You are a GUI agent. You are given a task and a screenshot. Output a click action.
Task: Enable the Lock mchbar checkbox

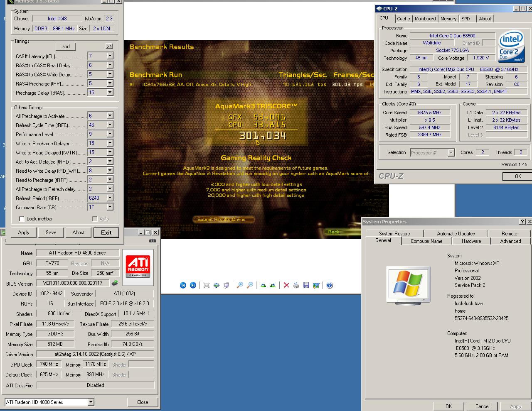[x=22, y=219]
